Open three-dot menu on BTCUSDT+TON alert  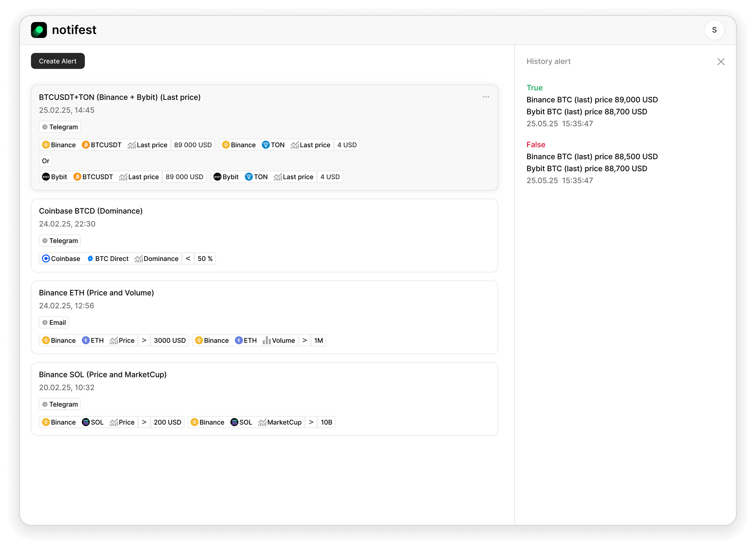(486, 97)
